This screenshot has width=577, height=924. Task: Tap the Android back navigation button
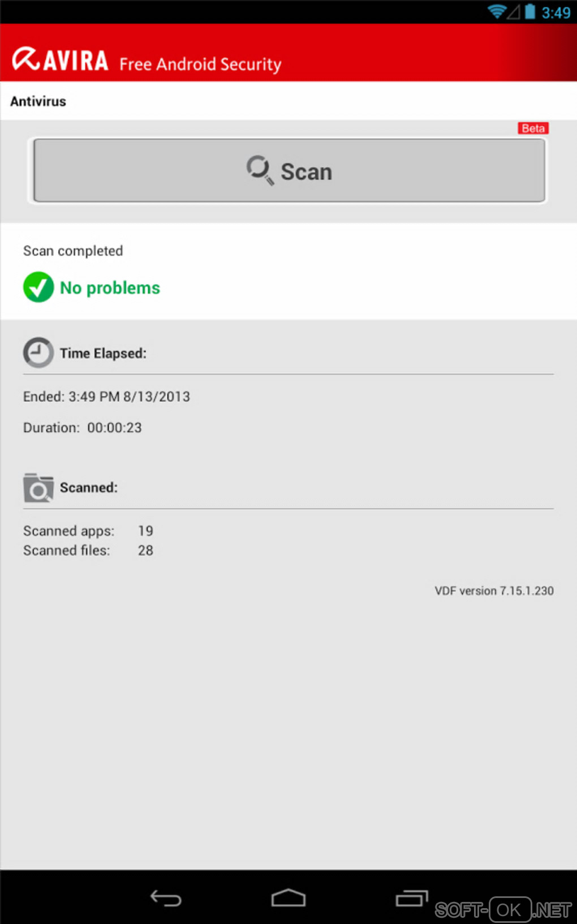(x=166, y=897)
